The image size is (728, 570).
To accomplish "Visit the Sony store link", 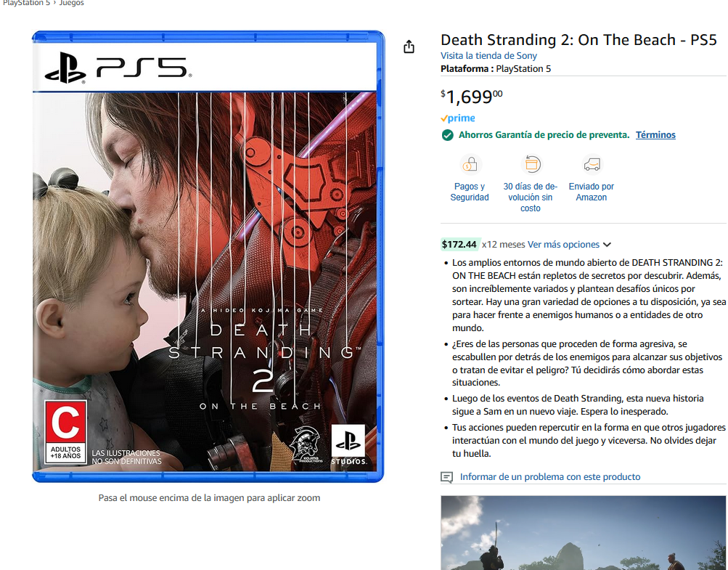I will 488,56.
